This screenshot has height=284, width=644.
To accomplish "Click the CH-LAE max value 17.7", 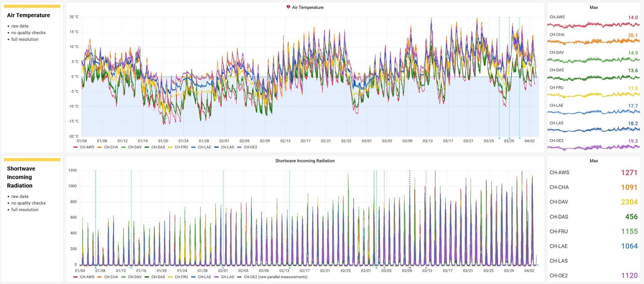I will pos(633,106).
